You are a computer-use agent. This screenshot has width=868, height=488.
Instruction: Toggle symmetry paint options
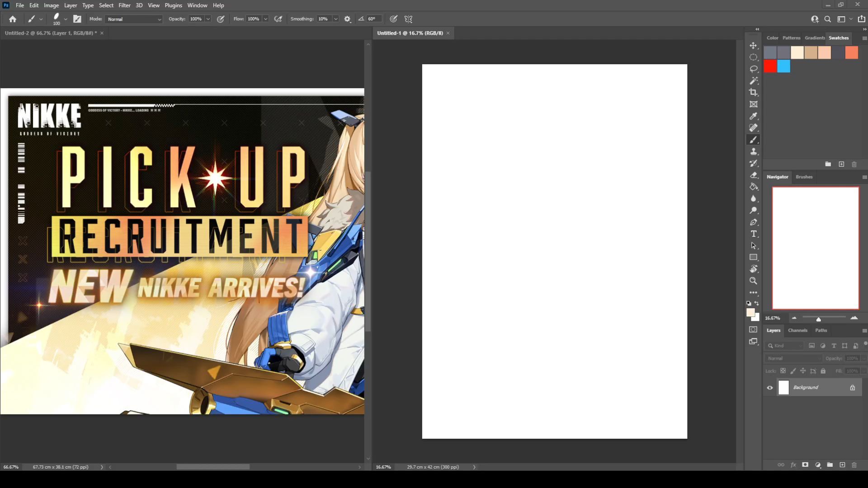408,19
